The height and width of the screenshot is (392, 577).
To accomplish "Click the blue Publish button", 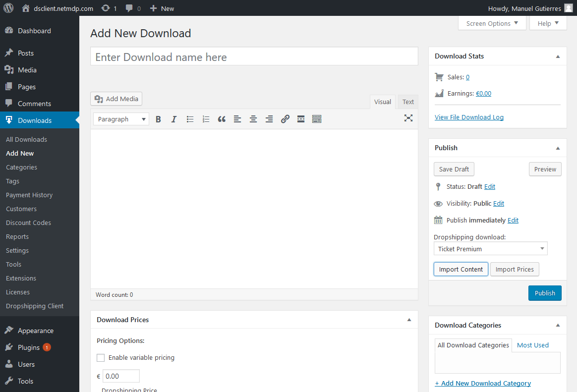I will pyautogui.click(x=545, y=293).
